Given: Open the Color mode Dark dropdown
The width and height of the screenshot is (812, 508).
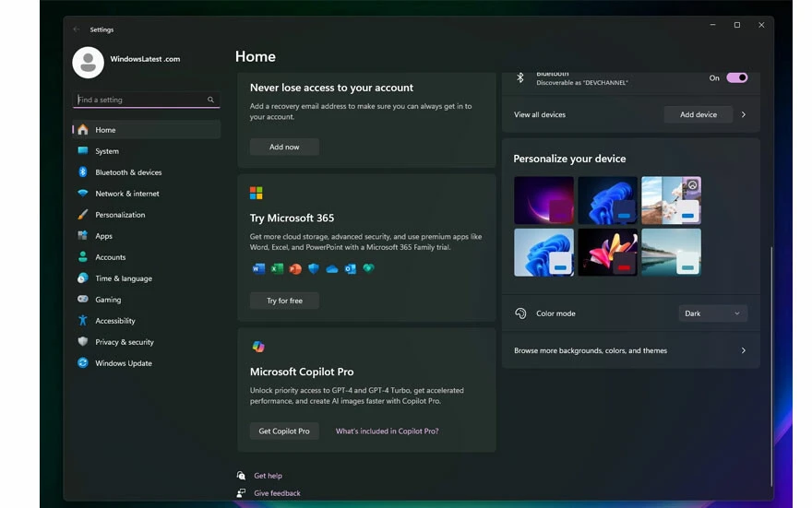Looking at the screenshot, I should pyautogui.click(x=712, y=313).
